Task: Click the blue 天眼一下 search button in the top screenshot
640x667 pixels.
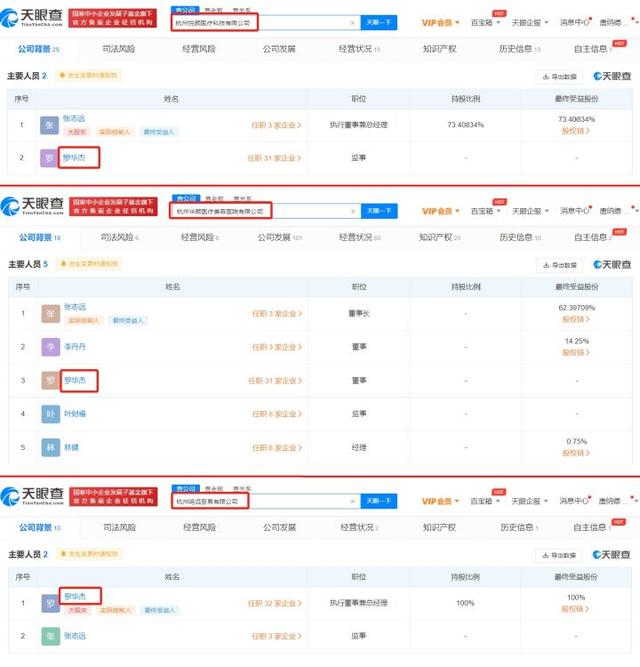Action: pos(379,22)
